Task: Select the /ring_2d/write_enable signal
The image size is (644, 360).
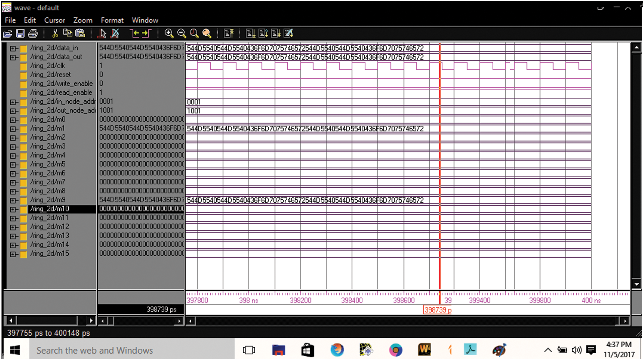Action: pos(61,84)
